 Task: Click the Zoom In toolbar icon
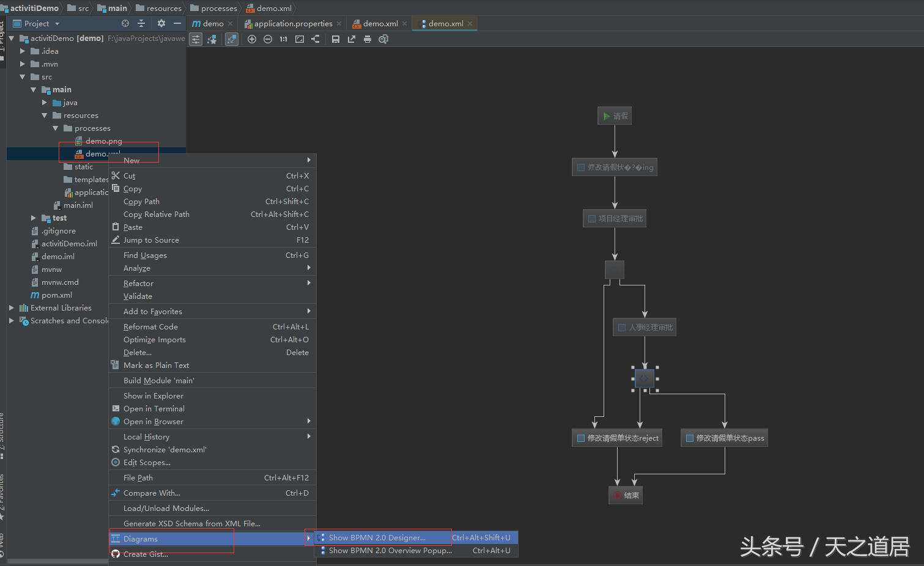[x=252, y=39]
